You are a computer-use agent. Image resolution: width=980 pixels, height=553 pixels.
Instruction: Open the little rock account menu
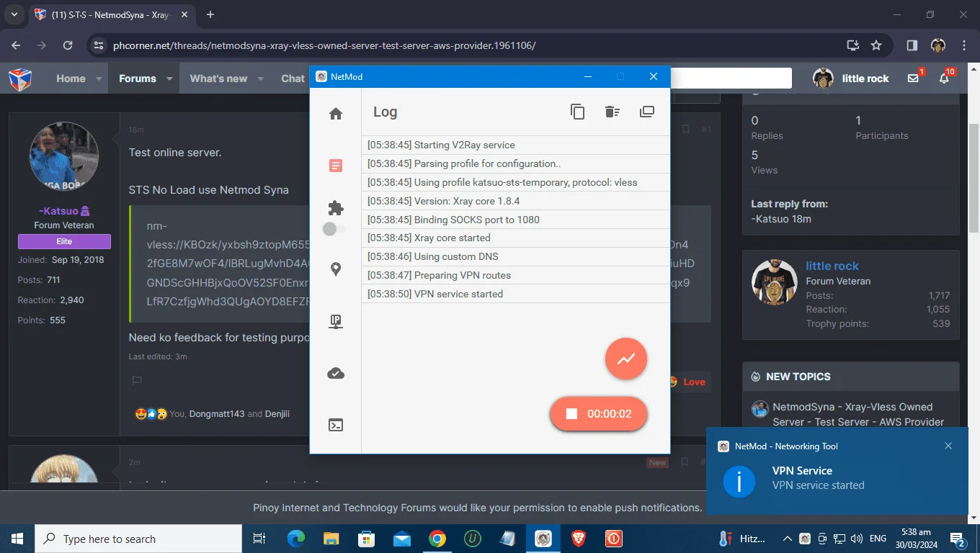point(851,78)
